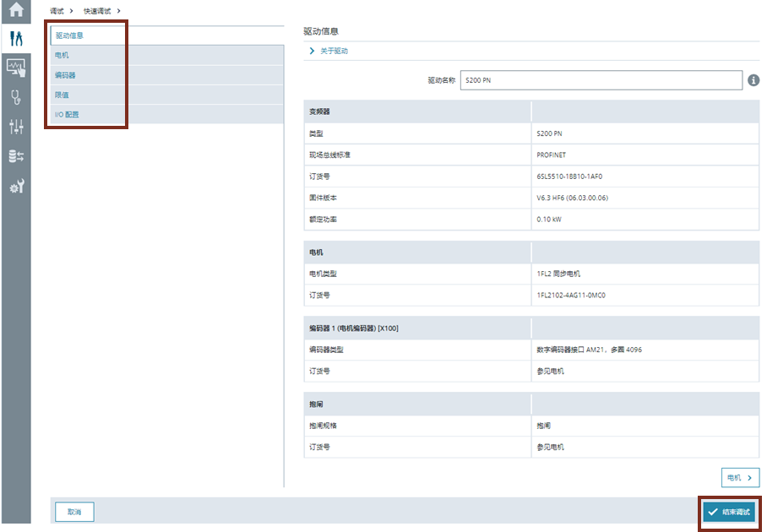Click the 取消 button

pyautogui.click(x=74, y=512)
